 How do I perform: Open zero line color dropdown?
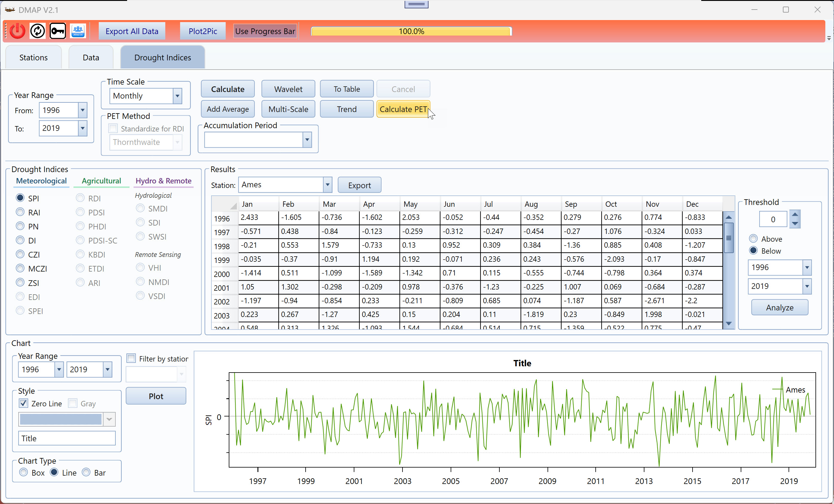click(x=109, y=419)
